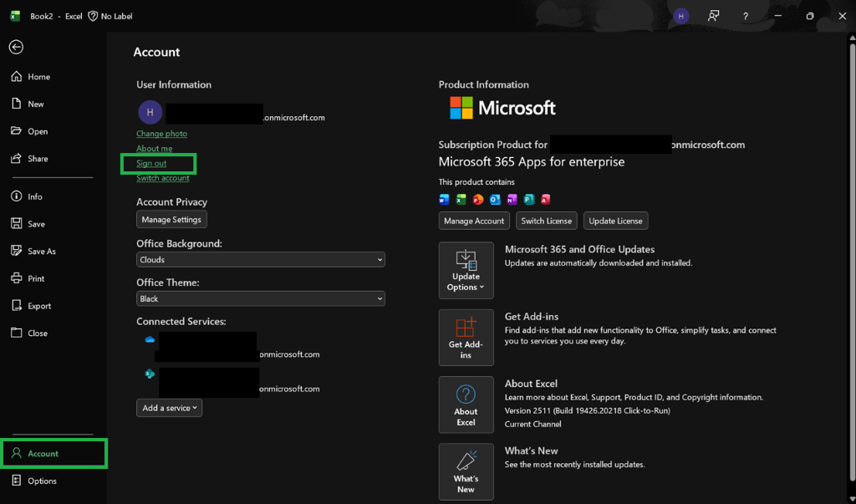The height and width of the screenshot is (504, 856).
Task: Open the What's New tile
Action: [x=466, y=472]
